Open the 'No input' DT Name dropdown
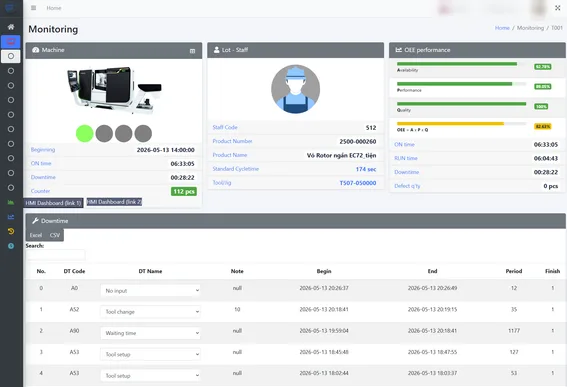 pyautogui.click(x=150, y=290)
